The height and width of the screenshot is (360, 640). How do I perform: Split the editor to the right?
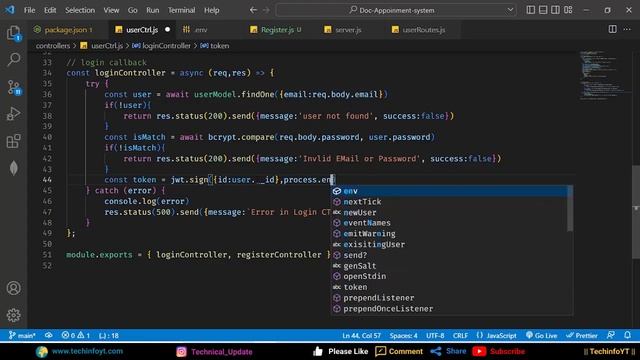point(613,29)
